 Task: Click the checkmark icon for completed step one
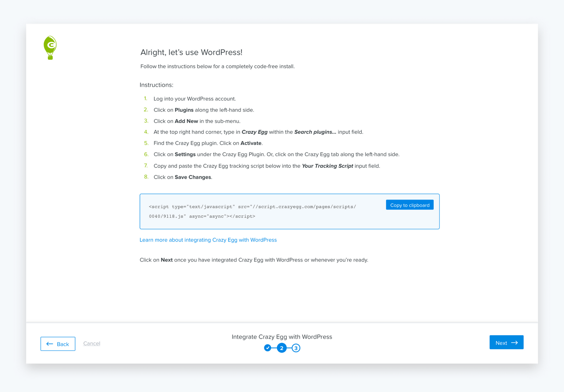click(x=268, y=348)
